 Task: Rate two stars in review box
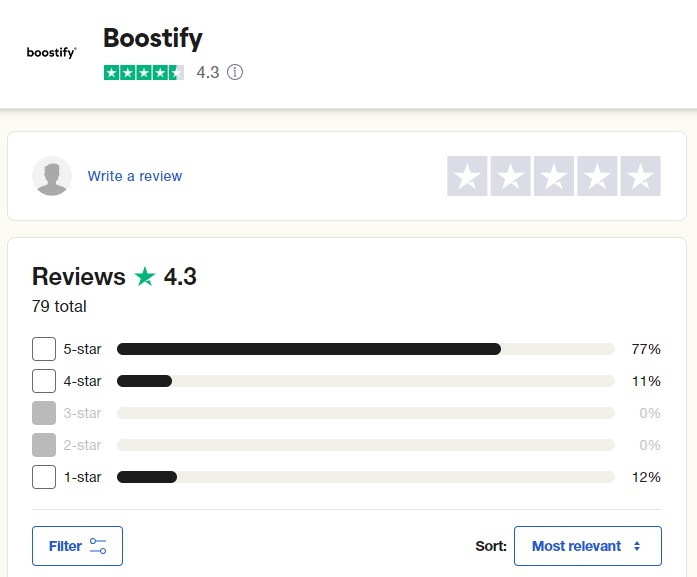tap(510, 176)
